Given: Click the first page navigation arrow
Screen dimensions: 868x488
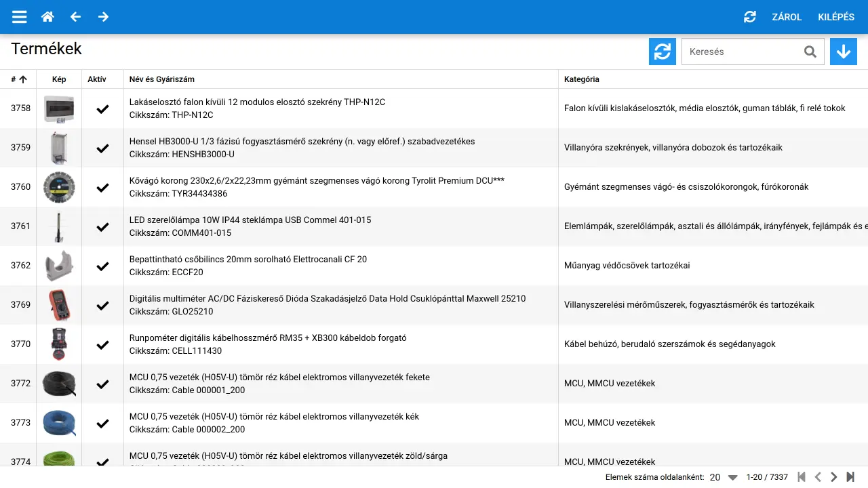Looking at the screenshot, I should coord(802,477).
